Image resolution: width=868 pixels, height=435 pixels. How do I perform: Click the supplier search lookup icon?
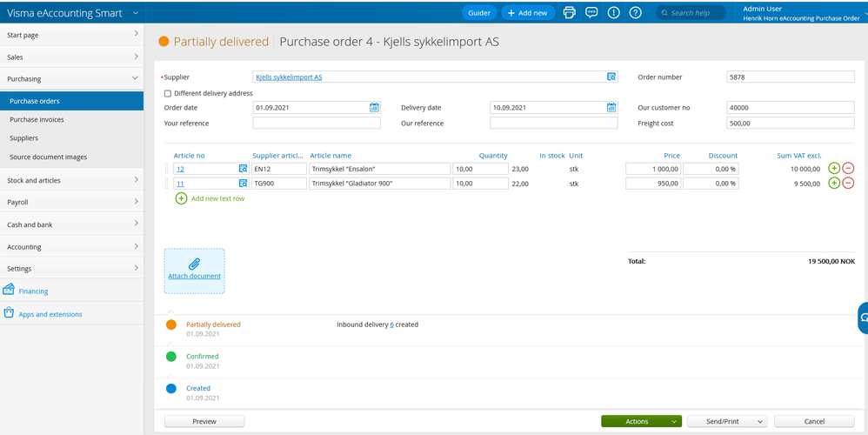coord(611,77)
